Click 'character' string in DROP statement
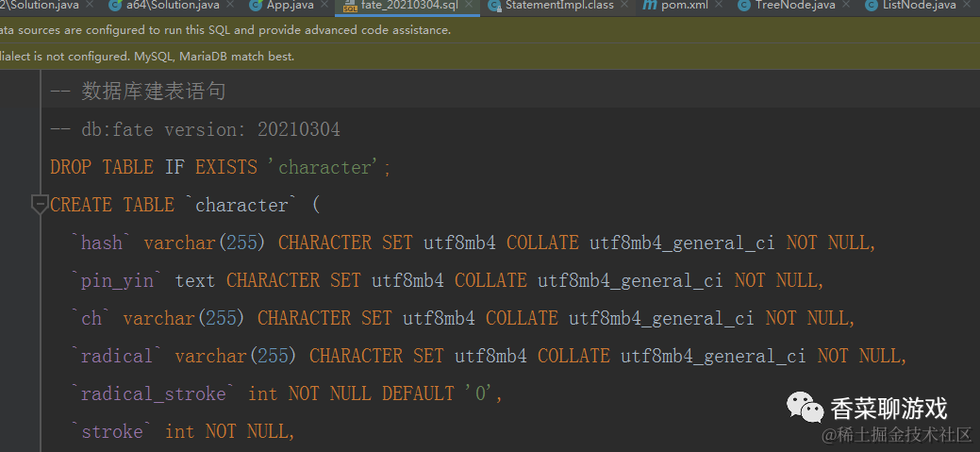Screen dimensions: 980x452 [324, 167]
